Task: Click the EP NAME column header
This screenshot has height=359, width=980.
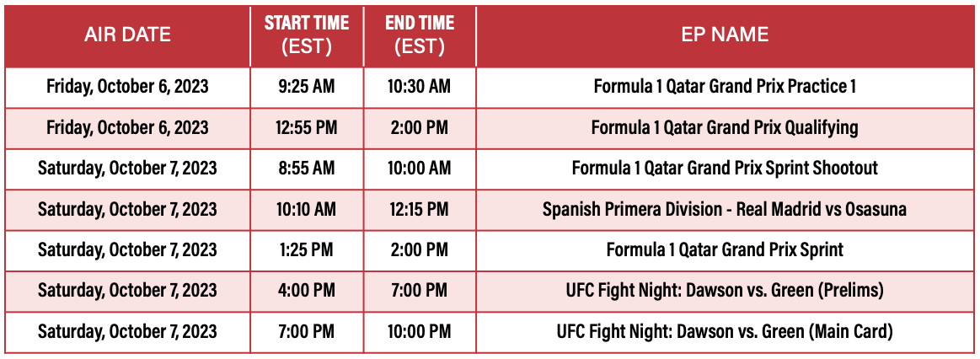Action: click(x=725, y=35)
